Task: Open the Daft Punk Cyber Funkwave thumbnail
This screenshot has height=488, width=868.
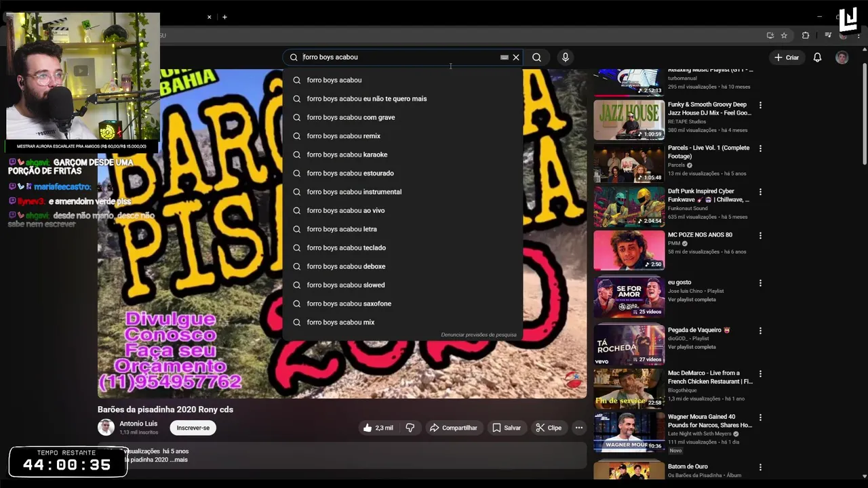Action: (629, 207)
